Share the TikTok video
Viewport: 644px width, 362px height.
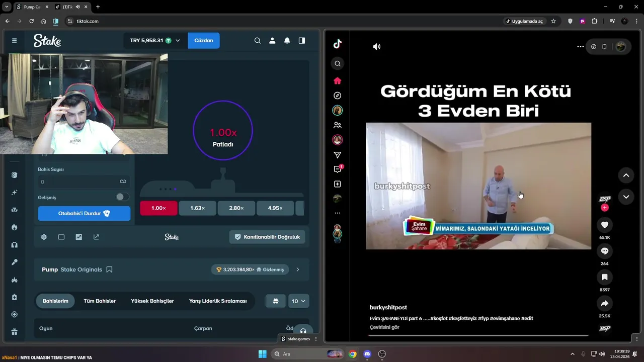pyautogui.click(x=605, y=303)
